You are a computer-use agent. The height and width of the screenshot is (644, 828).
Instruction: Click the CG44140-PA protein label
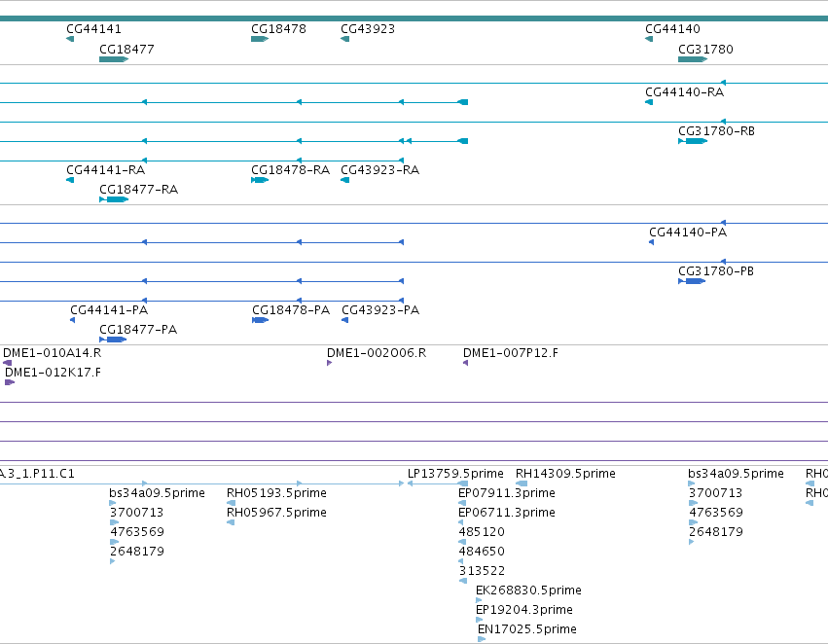[x=688, y=233]
